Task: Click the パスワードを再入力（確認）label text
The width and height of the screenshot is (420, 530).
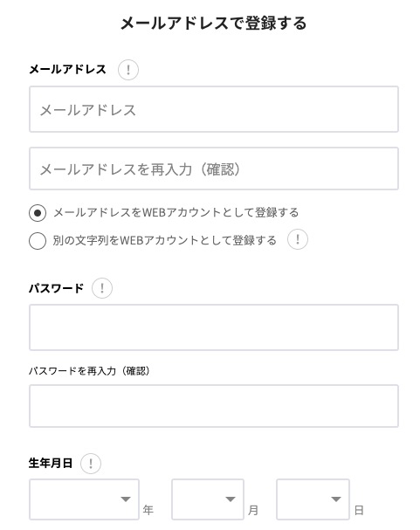Action: pyautogui.click(x=90, y=371)
